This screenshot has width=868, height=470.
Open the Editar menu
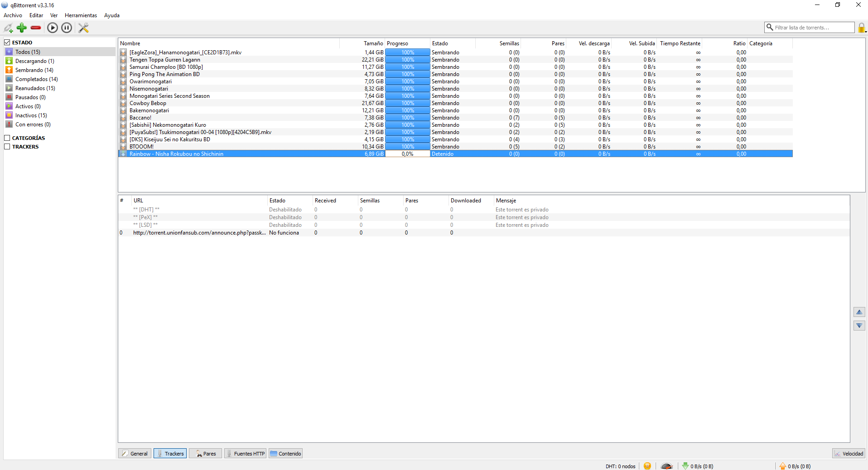36,15
